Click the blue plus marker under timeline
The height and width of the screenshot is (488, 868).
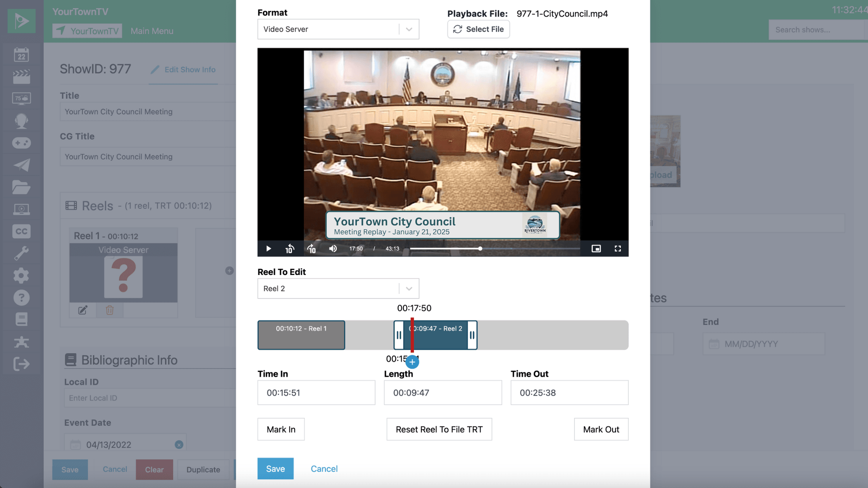[412, 362]
